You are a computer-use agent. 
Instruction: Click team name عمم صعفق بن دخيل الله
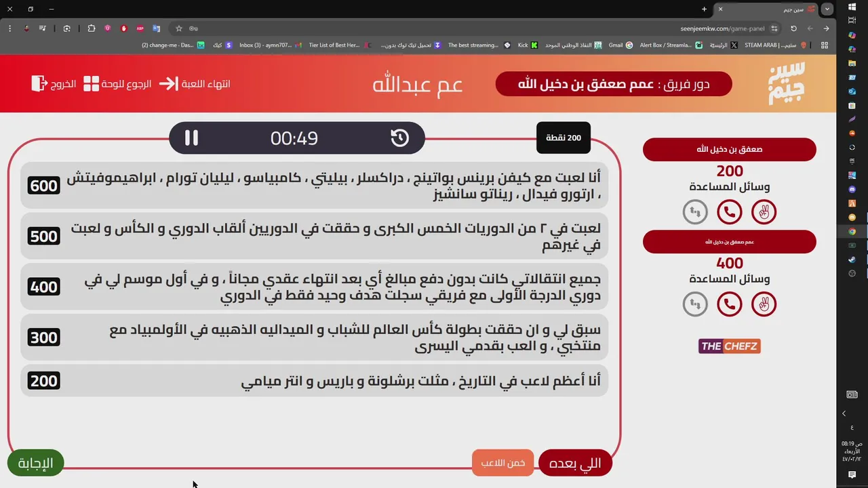coord(730,242)
